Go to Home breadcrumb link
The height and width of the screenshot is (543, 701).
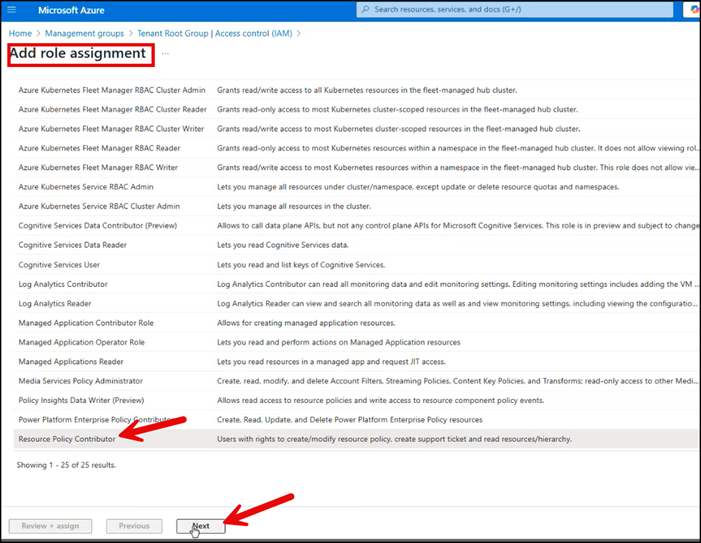pos(20,34)
